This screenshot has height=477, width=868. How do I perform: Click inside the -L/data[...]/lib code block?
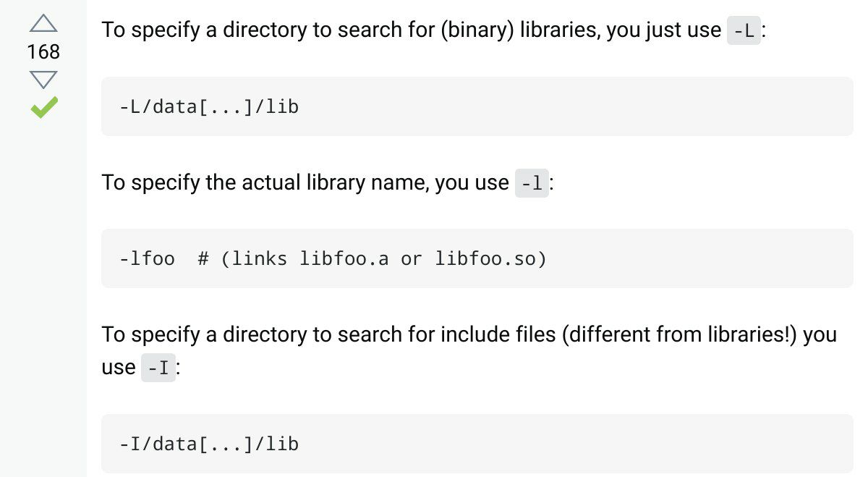click(x=477, y=106)
